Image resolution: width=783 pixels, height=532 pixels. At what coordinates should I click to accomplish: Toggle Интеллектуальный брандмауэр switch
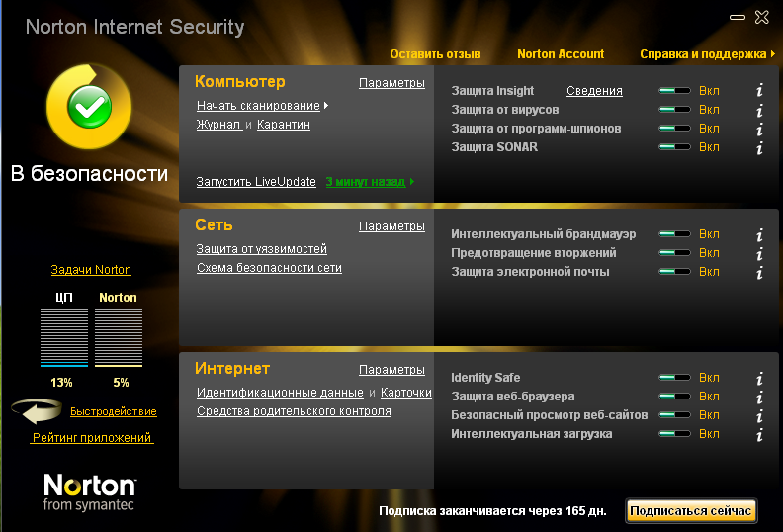674,233
